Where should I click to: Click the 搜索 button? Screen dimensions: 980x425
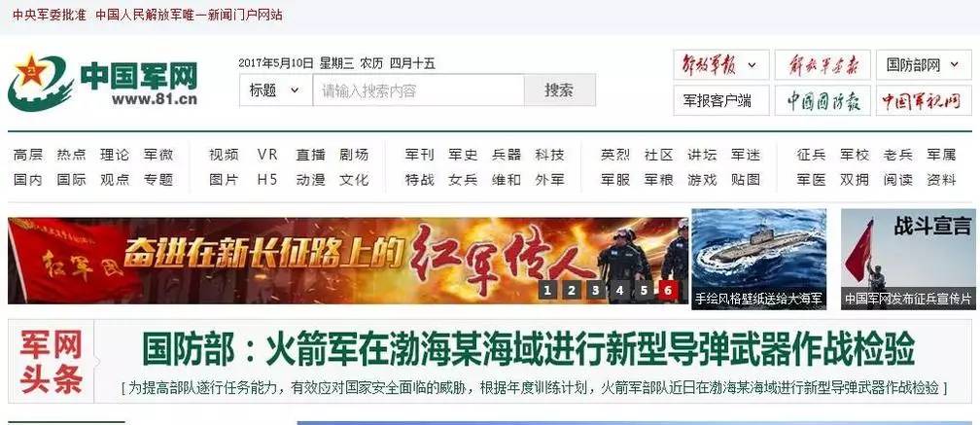(x=559, y=90)
